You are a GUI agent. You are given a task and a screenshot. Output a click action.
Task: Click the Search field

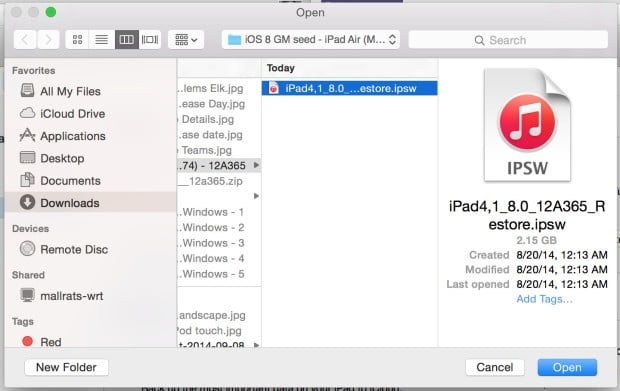tap(508, 40)
